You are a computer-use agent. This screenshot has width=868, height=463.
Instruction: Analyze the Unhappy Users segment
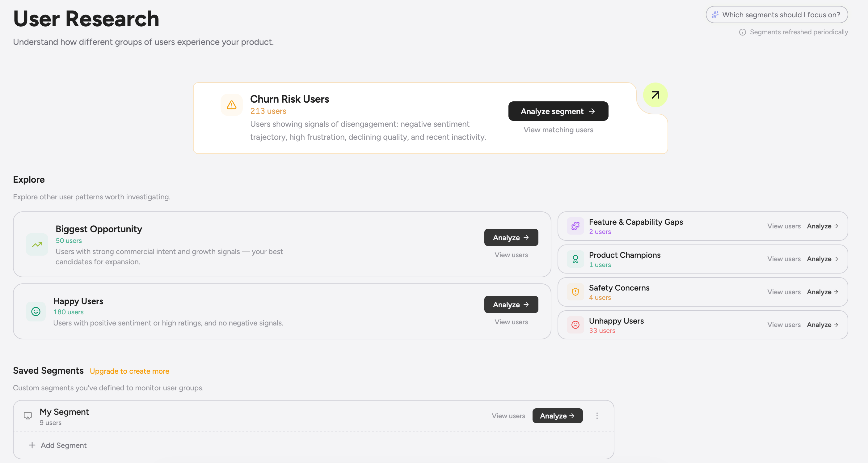pyautogui.click(x=822, y=325)
